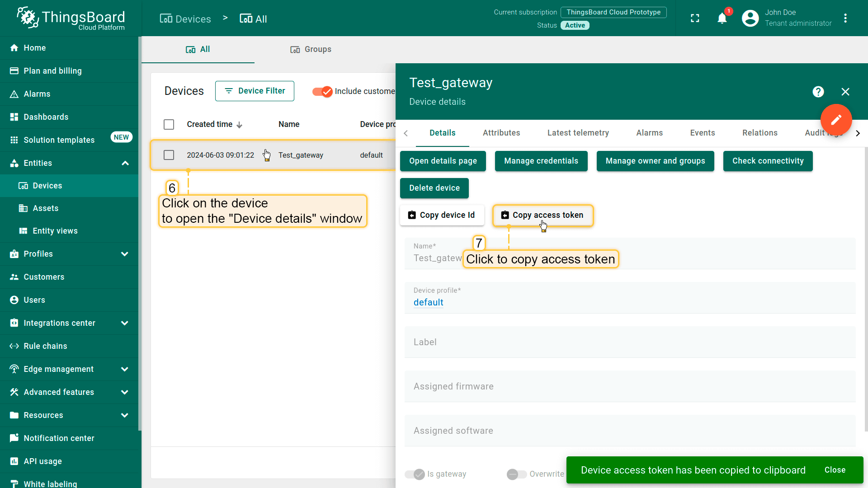Screen dimensions: 868x488
Task: Click the Delete device button
Action: [x=434, y=188]
